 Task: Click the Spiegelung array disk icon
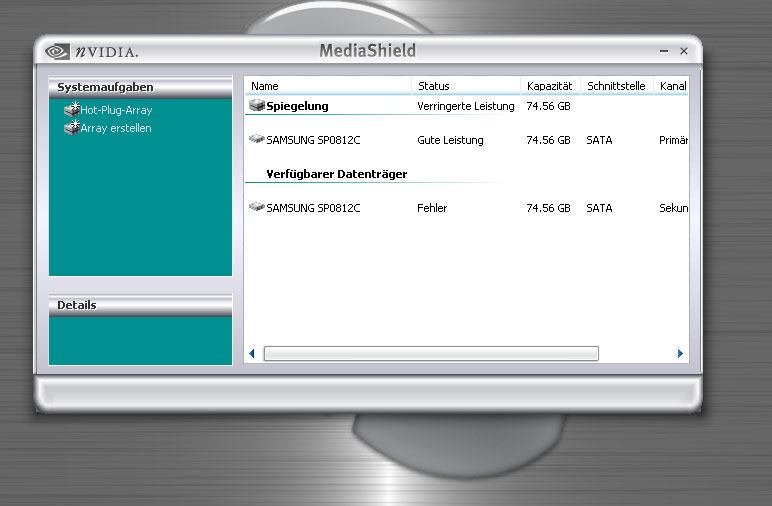pyautogui.click(x=257, y=105)
